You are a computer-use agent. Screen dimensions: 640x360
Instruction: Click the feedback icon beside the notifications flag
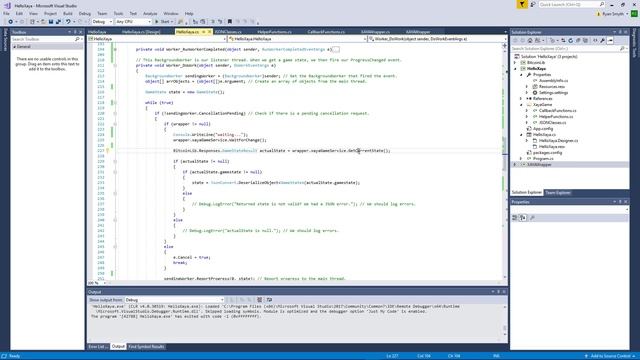pyautogui.click(x=533, y=4)
